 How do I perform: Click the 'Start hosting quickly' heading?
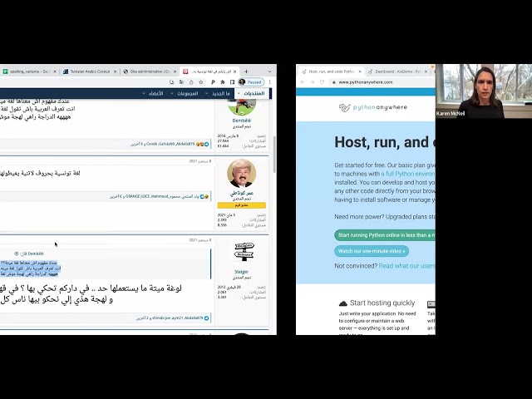(x=382, y=303)
